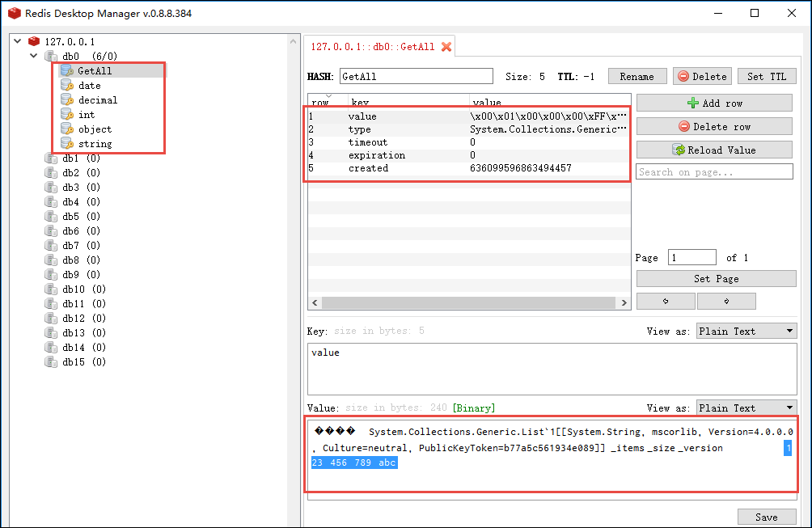
Task: Close the 127.0.0.1::db0::GetAll tab
Action: point(446,47)
